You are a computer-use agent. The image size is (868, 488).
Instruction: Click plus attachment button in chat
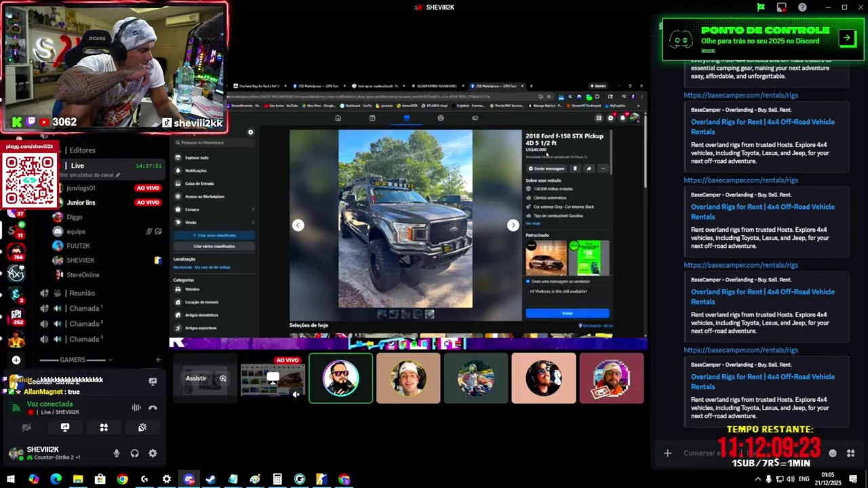pyautogui.click(x=667, y=453)
